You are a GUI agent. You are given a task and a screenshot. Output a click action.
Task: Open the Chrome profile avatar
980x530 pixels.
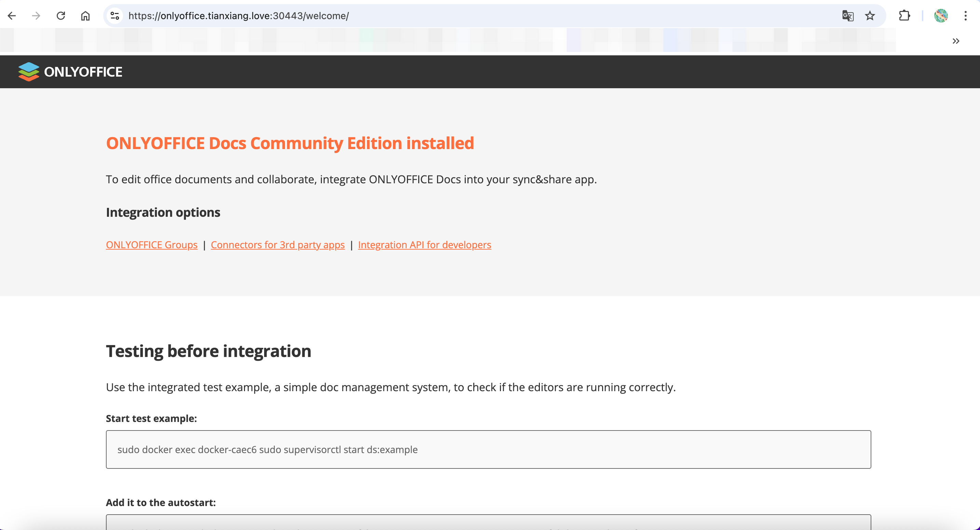pyautogui.click(x=940, y=16)
